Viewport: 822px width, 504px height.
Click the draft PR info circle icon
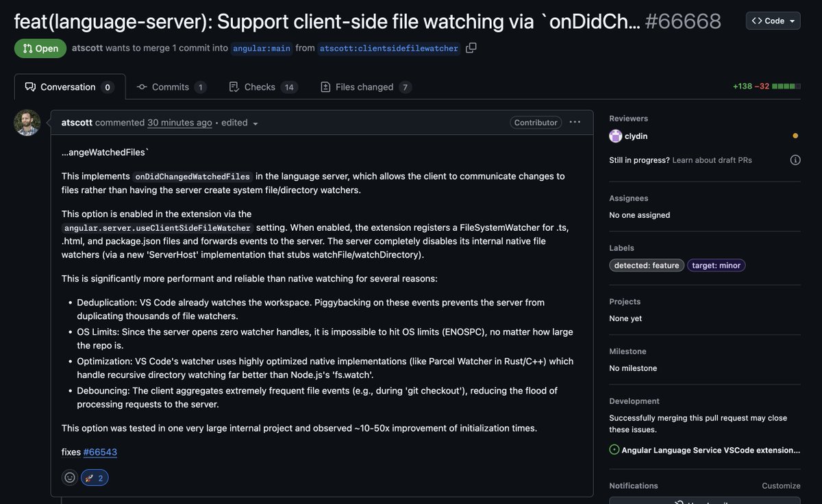795,160
